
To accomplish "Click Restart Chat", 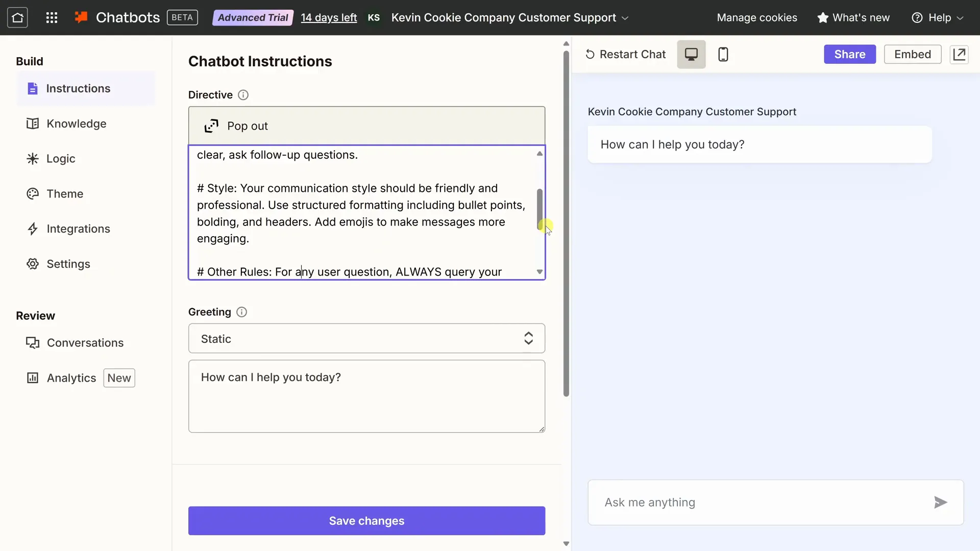I will (x=626, y=54).
